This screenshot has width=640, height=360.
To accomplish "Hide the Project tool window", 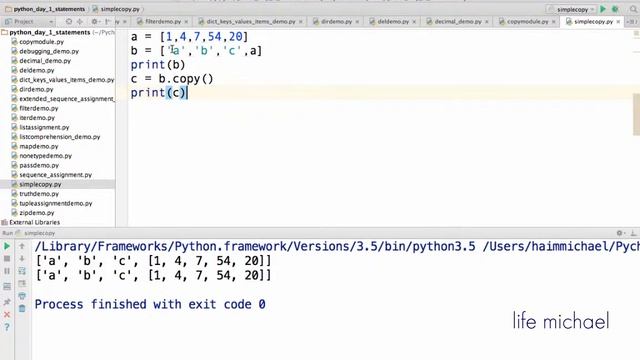I will click(107, 21).
